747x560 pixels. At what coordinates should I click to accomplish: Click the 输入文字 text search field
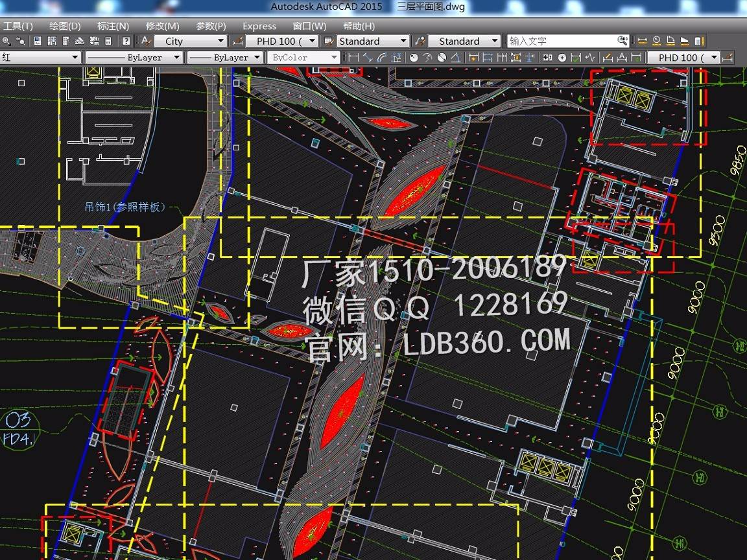point(562,41)
